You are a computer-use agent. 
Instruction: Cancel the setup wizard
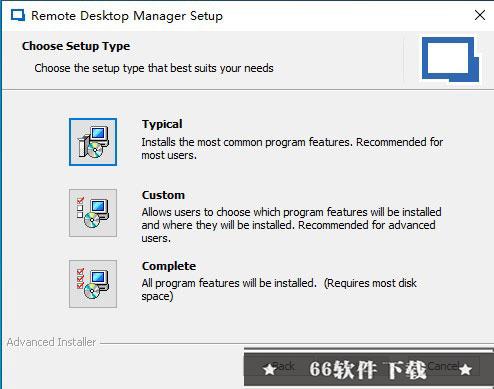(x=443, y=366)
